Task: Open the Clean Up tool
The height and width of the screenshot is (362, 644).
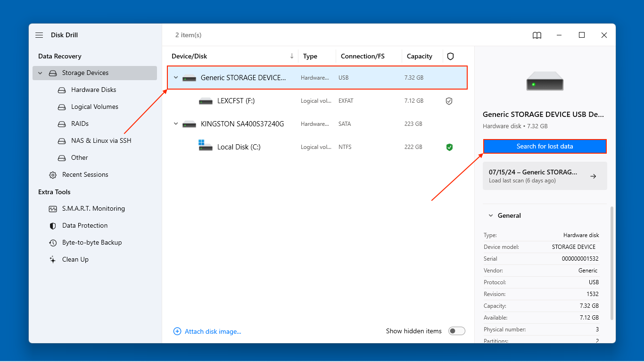Action: 75,260
